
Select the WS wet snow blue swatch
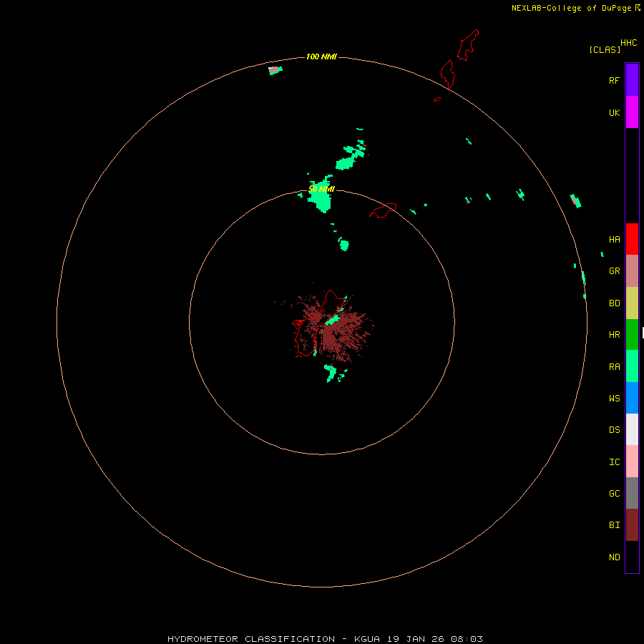click(x=632, y=398)
